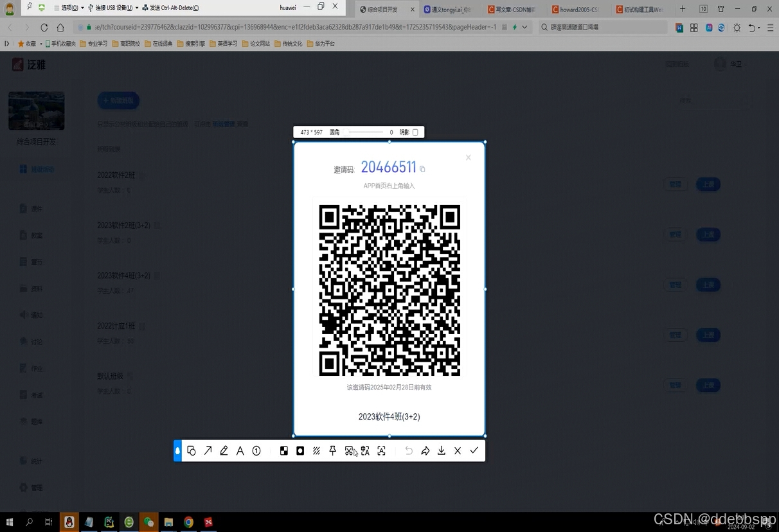Open the 连接 USB 设备(U) dropdown
779x532 pixels.
tap(113, 8)
